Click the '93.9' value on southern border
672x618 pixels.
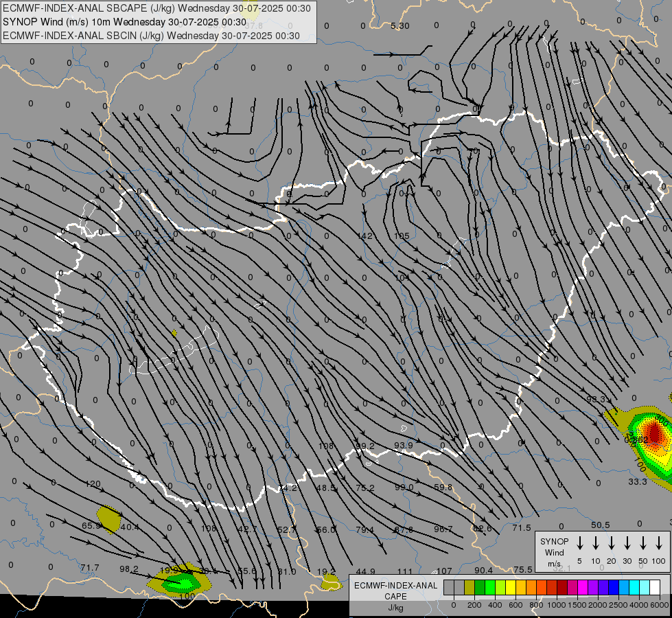pos(404,445)
